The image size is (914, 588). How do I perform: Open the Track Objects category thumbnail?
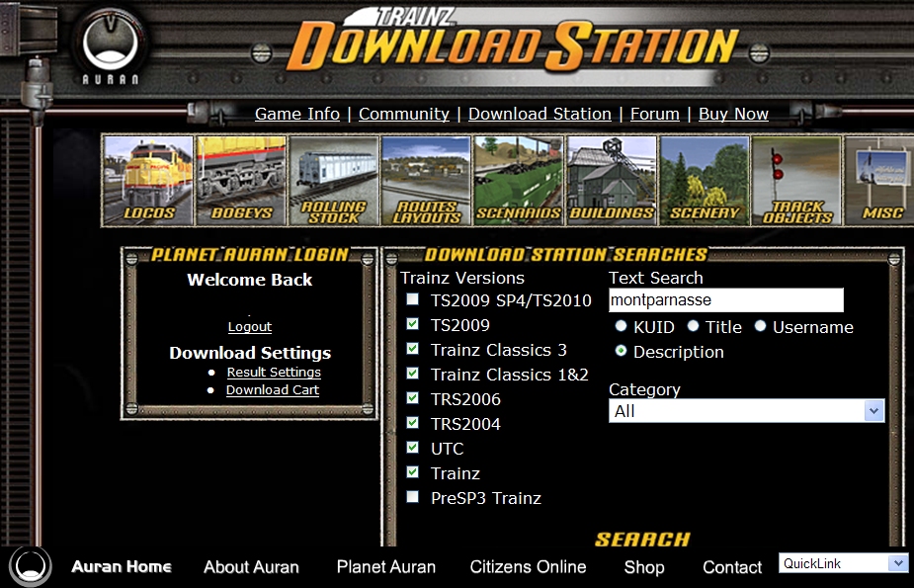tap(796, 181)
